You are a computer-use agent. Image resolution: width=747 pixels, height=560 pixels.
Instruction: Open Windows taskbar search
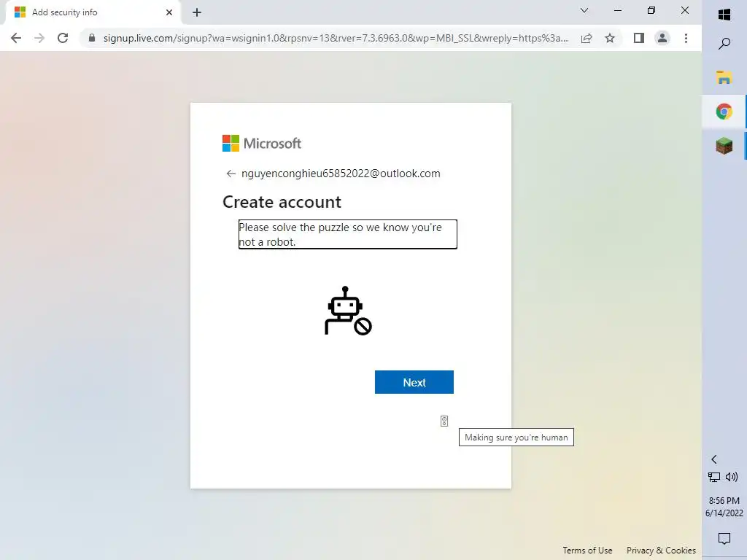tap(724, 44)
